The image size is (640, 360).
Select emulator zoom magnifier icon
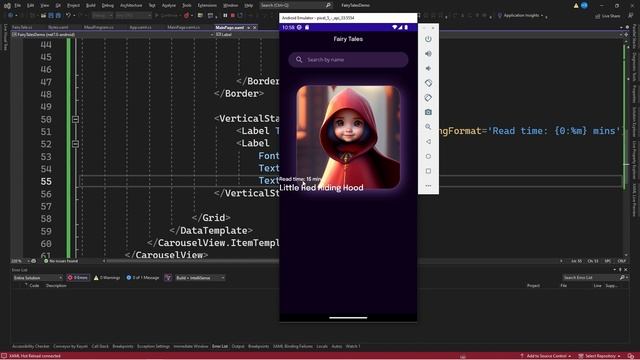pos(428,127)
